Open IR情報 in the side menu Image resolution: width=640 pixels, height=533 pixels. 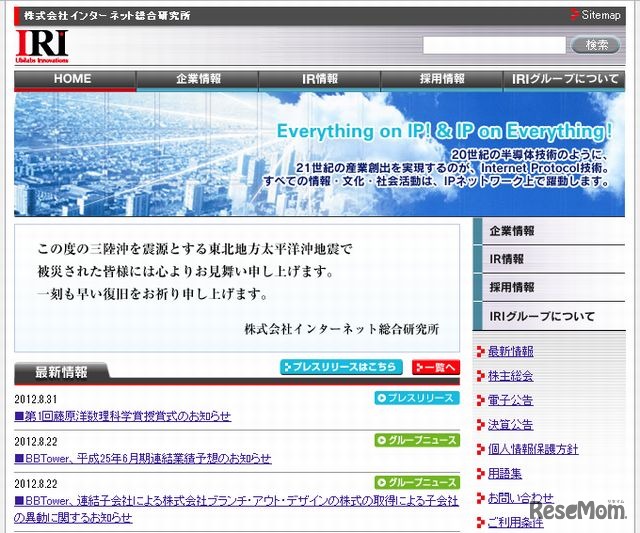(x=549, y=260)
